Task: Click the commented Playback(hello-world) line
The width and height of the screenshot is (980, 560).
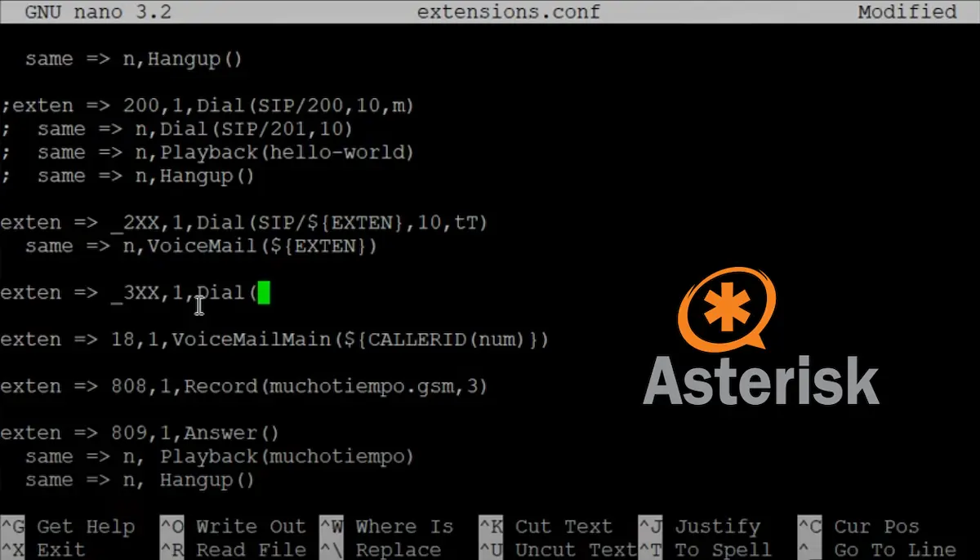Action: [207, 153]
